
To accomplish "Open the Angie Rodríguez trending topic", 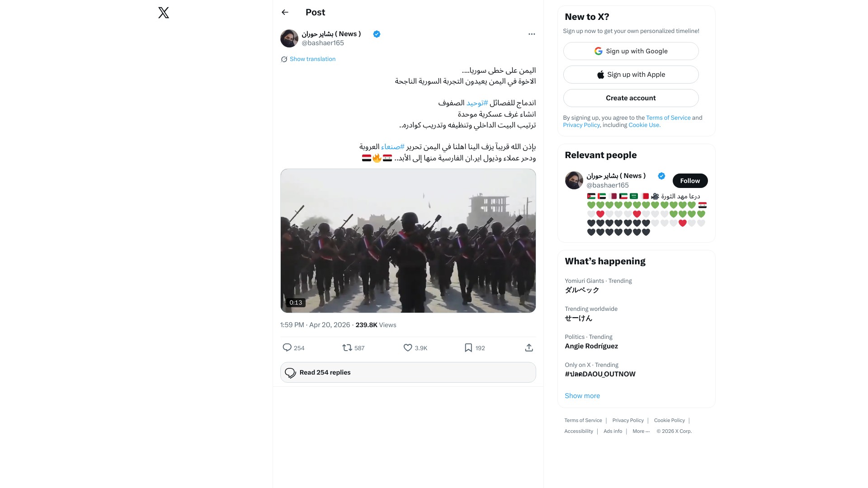I will pyautogui.click(x=591, y=346).
